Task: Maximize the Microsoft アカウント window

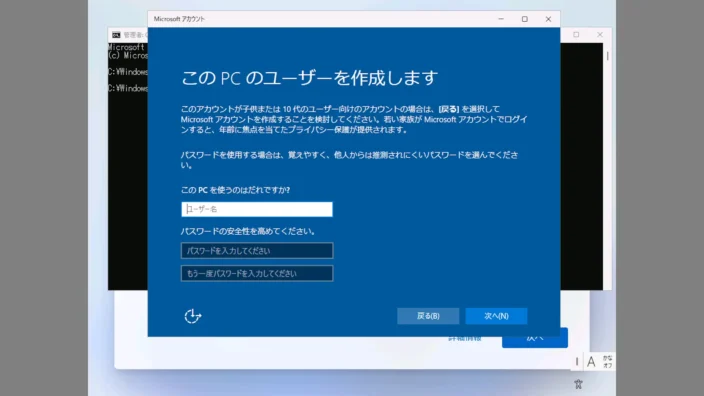Action: pyautogui.click(x=524, y=19)
